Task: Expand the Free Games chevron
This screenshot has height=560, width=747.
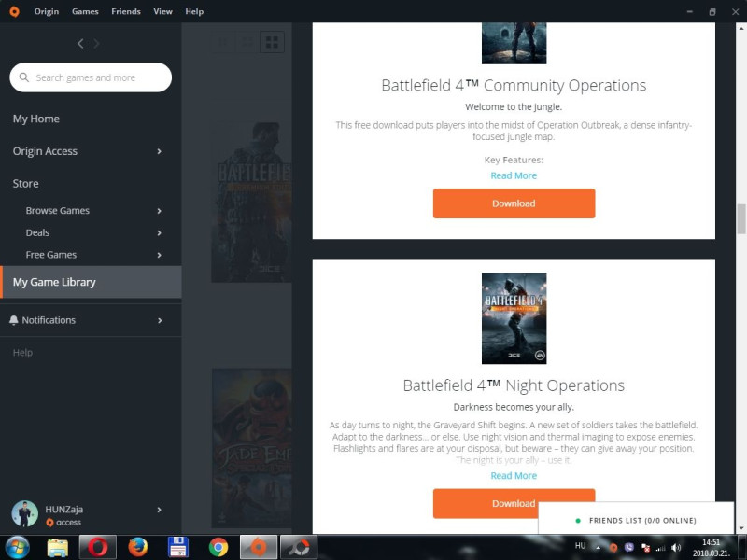Action: click(x=159, y=255)
